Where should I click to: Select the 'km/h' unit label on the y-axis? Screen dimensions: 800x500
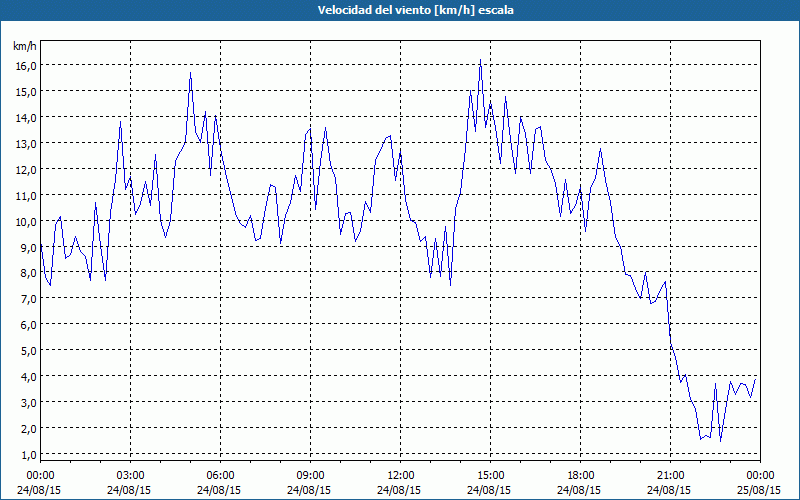coord(24,46)
